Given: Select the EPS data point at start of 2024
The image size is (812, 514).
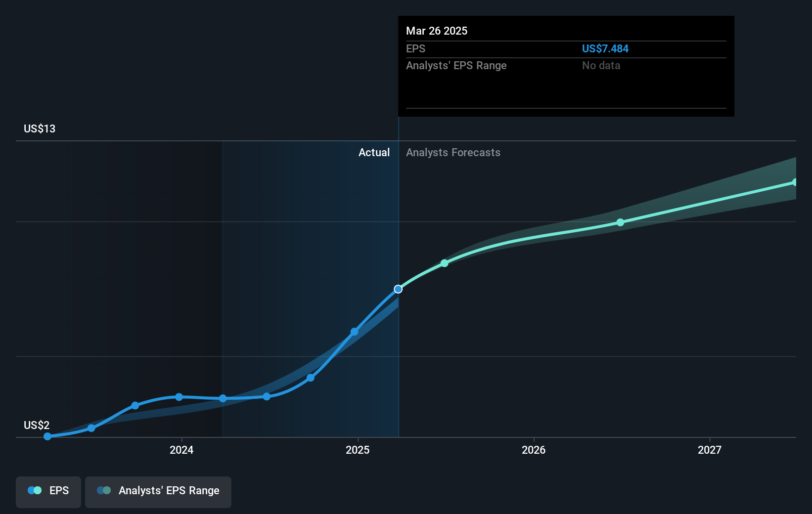Looking at the screenshot, I should 179,397.
